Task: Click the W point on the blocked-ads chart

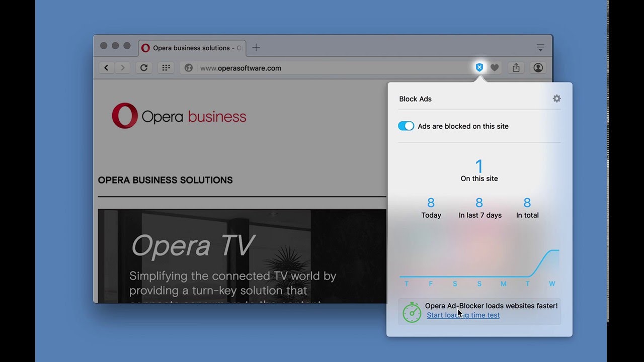Action: [552, 284]
